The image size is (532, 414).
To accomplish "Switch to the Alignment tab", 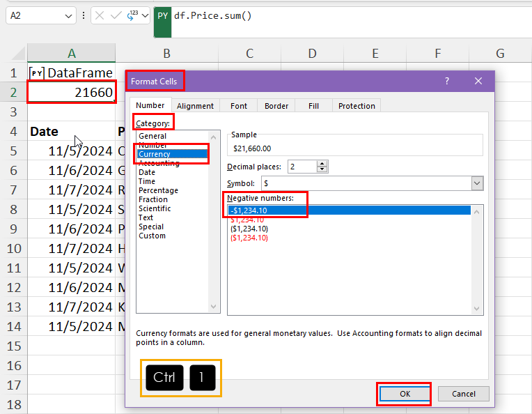I will [195, 106].
